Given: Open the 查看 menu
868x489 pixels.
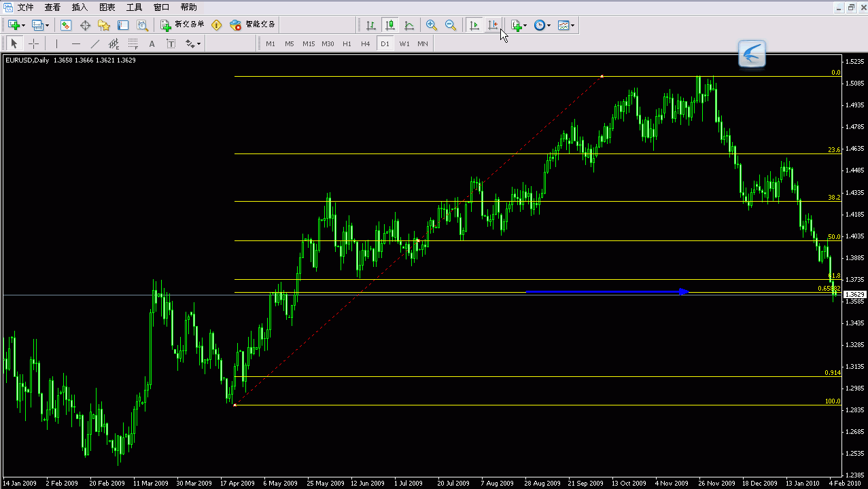Looking at the screenshot, I should tap(52, 7).
